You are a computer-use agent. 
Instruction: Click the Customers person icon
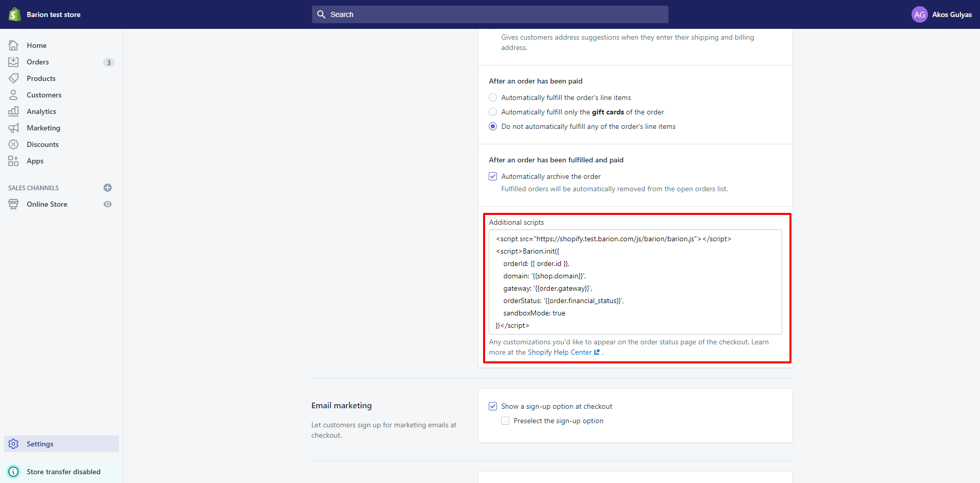coord(13,95)
